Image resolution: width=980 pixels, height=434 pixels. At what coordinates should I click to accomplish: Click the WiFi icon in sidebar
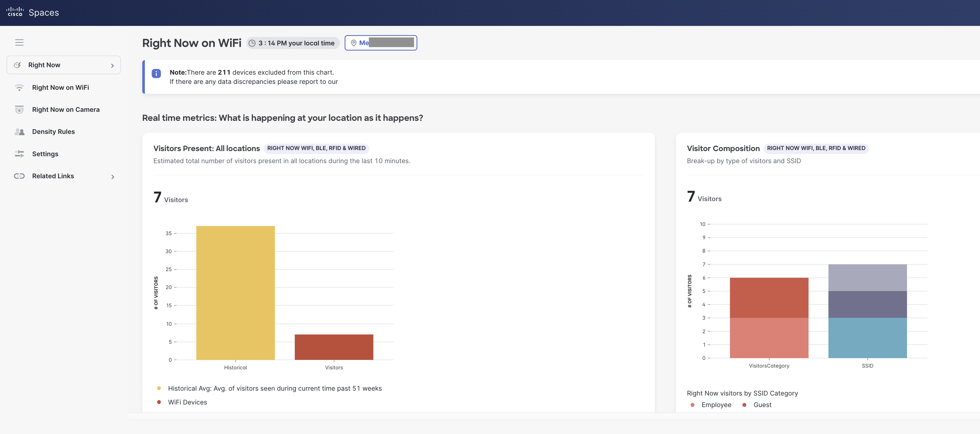point(19,88)
